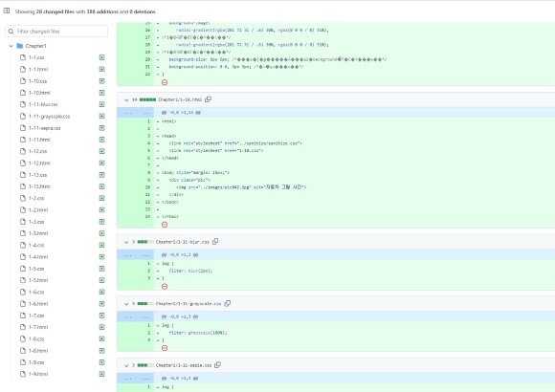Copy the Chapter1/1-11-grayscale.css file path

[x=228, y=303]
